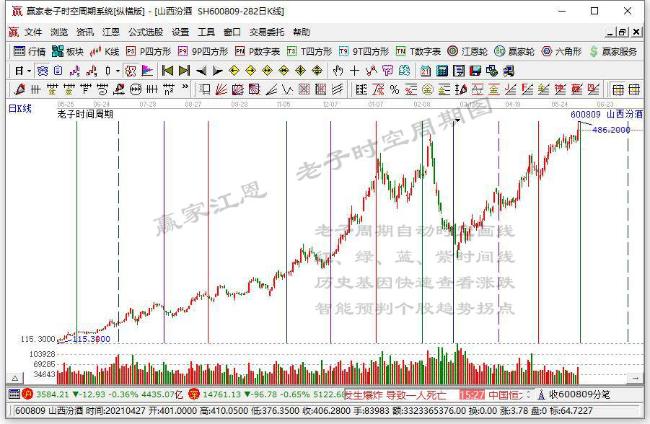Select the hand pan tool

pos(338,71)
